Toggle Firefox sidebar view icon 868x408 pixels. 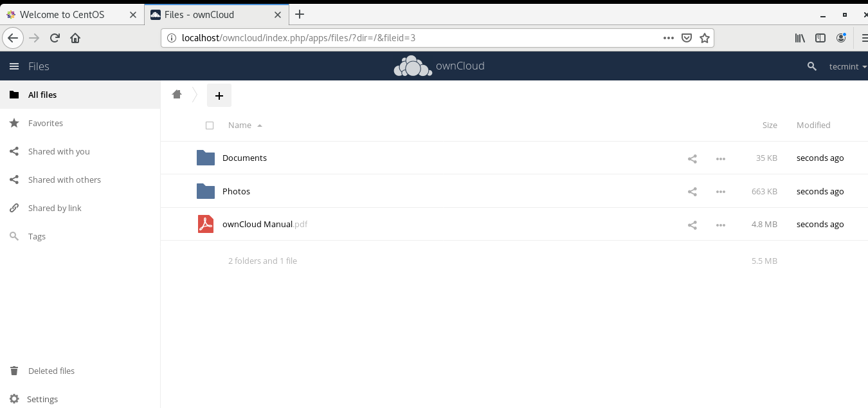pyautogui.click(x=820, y=38)
